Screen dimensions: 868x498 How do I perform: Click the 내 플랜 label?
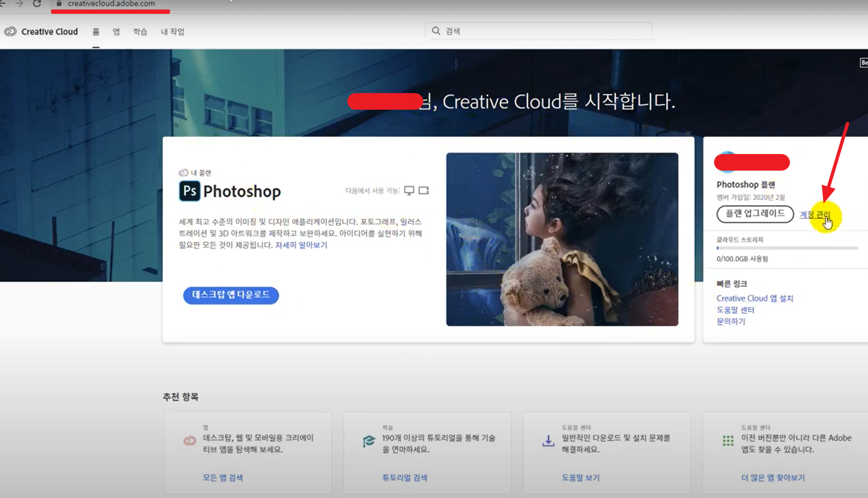pyautogui.click(x=201, y=173)
